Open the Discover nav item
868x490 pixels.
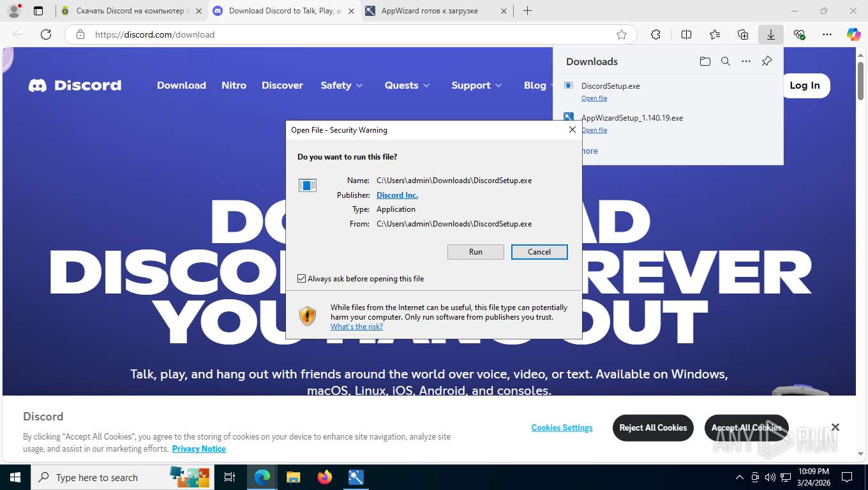tap(282, 85)
